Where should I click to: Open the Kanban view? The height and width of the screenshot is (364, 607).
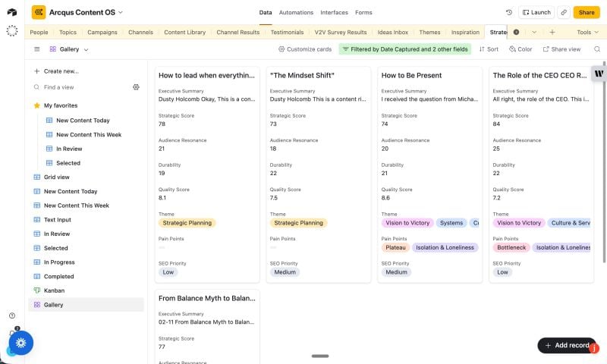point(86,290)
